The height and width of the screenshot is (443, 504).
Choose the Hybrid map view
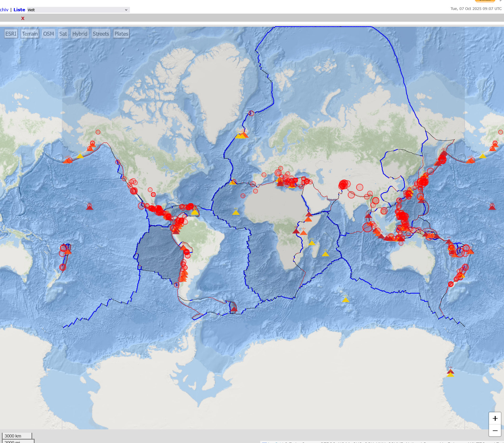[80, 34]
